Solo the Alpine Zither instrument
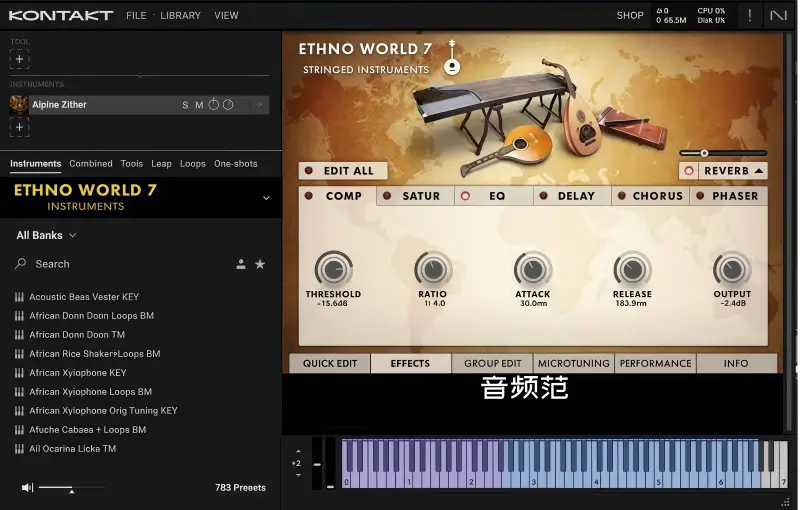The image size is (800, 510). [185, 105]
